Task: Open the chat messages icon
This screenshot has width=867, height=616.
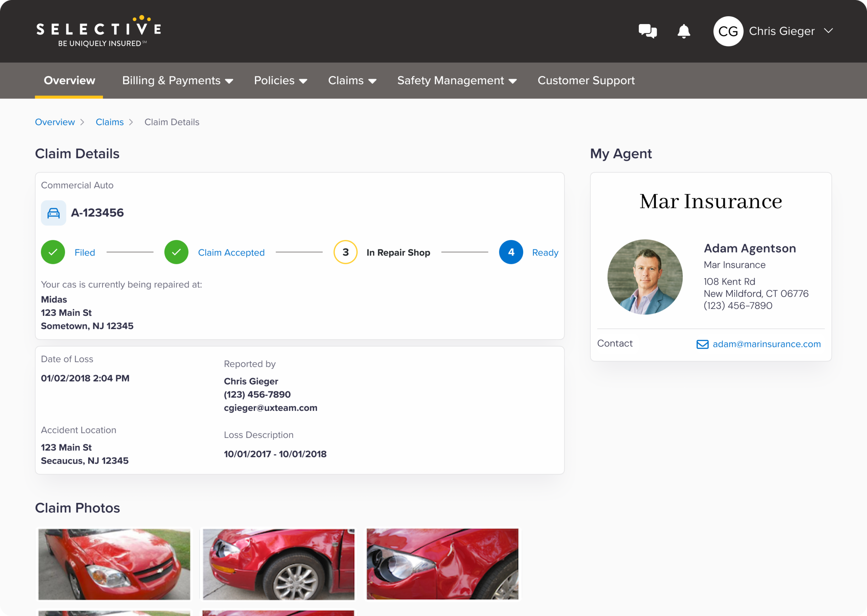Action: click(x=647, y=31)
